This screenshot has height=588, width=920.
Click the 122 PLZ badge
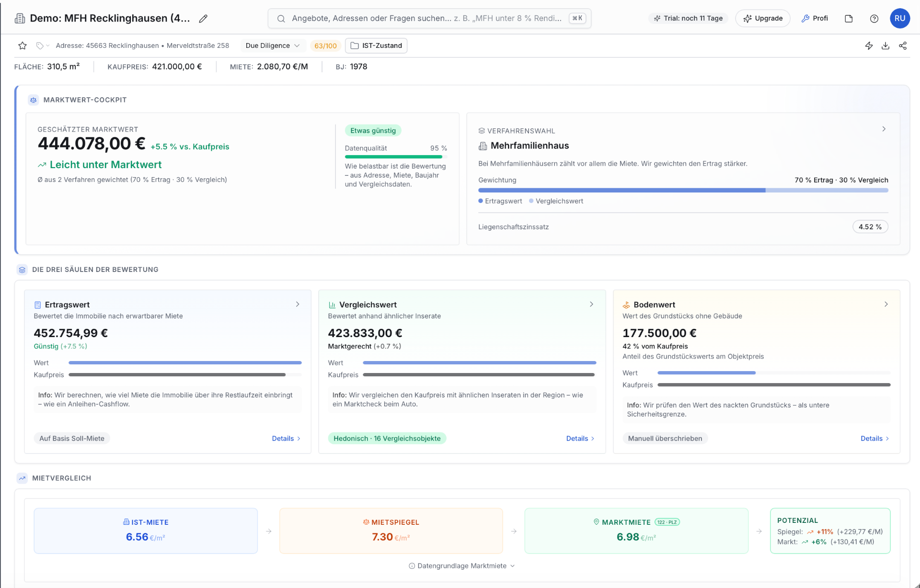pyautogui.click(x=667, y=522)
